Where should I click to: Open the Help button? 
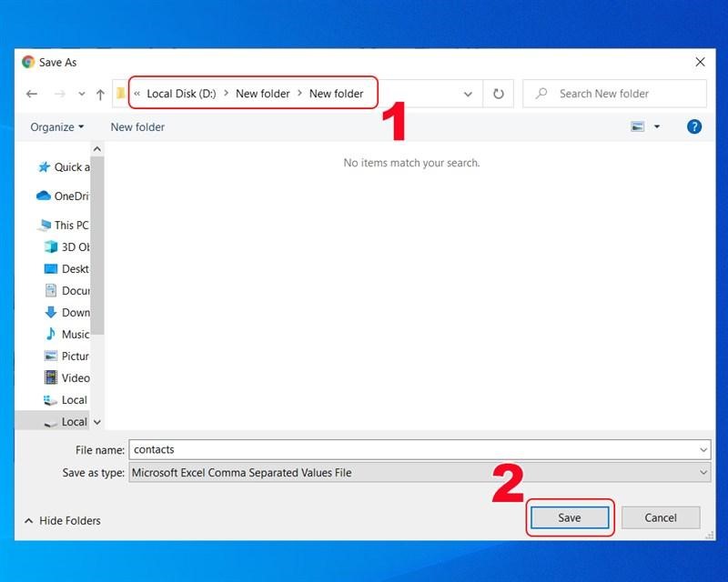pyautogui.click(x=694, y=126)
